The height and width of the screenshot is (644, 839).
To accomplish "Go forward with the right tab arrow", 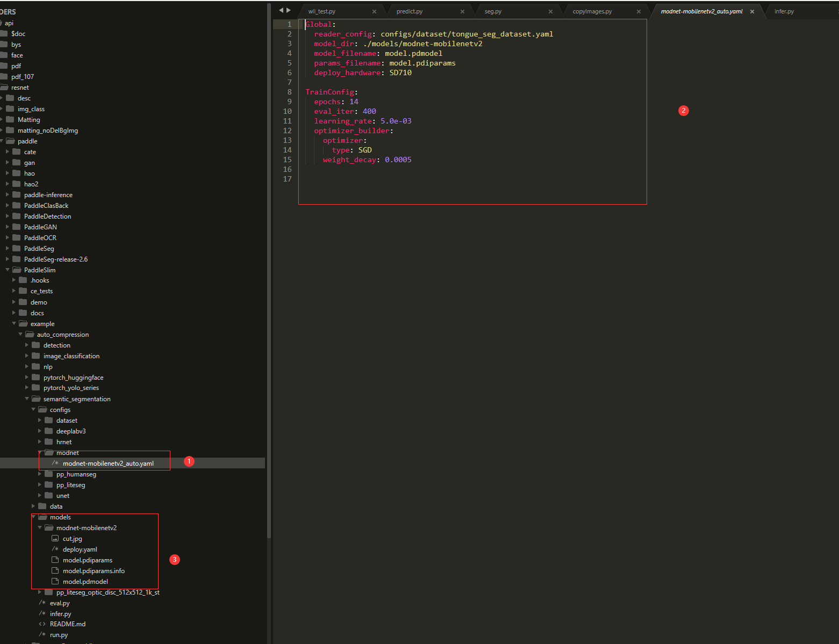I will 289,10.
